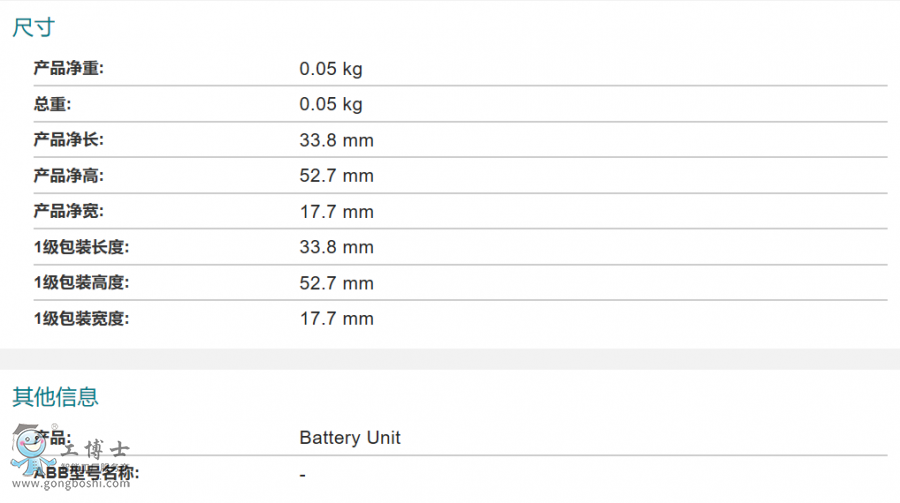Click the 工博士 watermark mascot logo
This screenshot has height=503, width=900.
pos(30,448)
